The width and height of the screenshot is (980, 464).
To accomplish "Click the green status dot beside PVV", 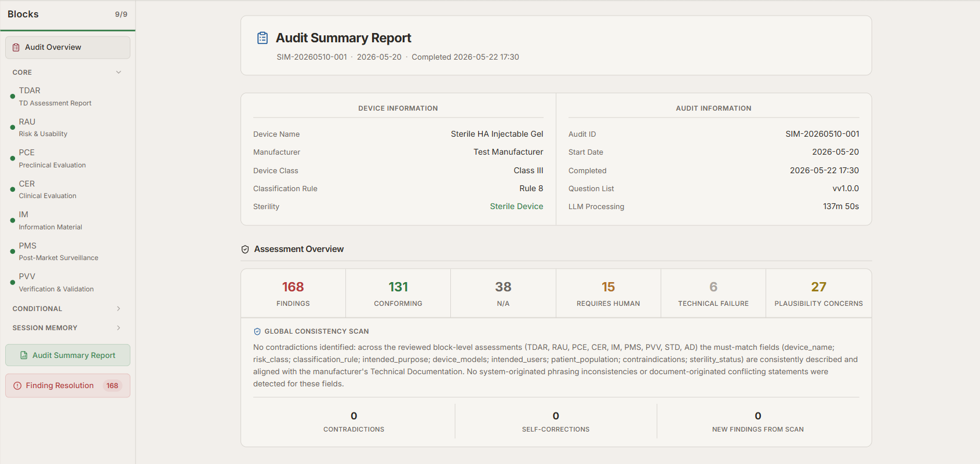I will pyautogui.click(x=13, y=283).
